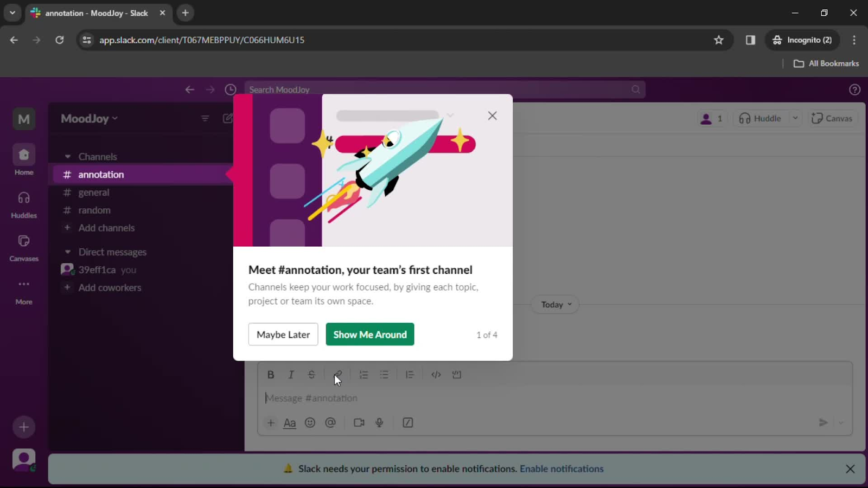This screenshot has height=488, width=868.
Task: Open the Huddles tab in sidebar
Action: 24,204
